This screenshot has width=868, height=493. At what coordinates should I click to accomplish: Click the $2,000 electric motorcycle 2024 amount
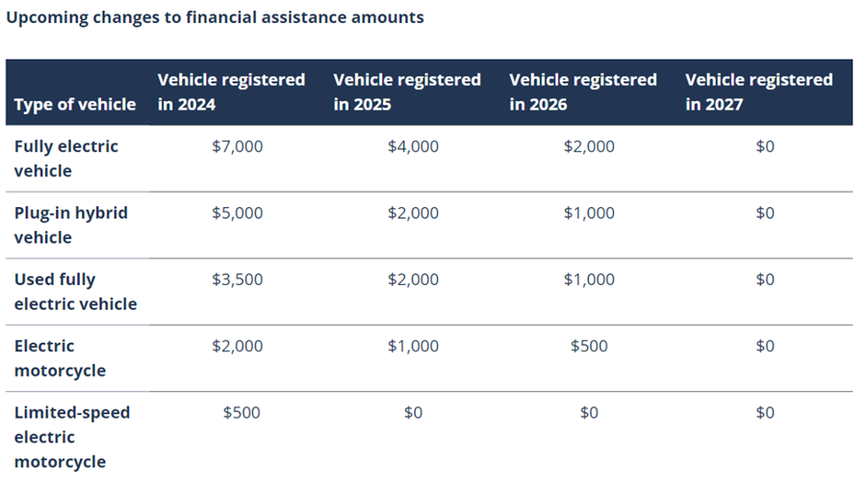point(238,347)
